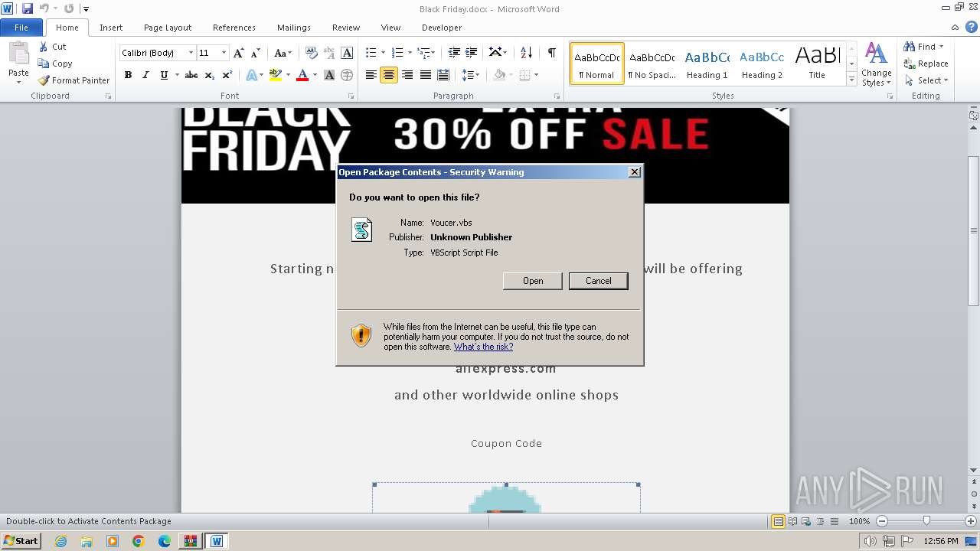Image resolution: width=980 pixels, height=551 pixels.
Task: Apply red font color
Action: 302,75
